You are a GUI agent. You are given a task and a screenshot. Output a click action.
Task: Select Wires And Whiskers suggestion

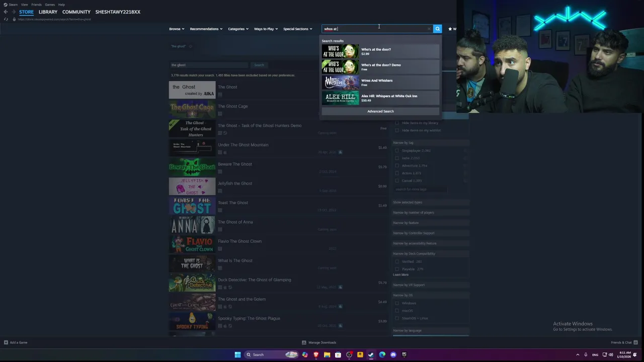point(380,82)
